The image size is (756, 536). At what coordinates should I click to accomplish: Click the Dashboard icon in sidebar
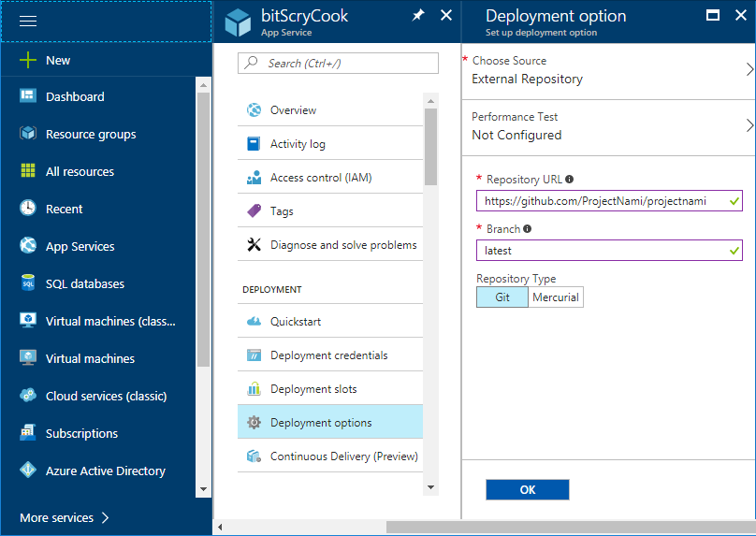coord(28,96)
